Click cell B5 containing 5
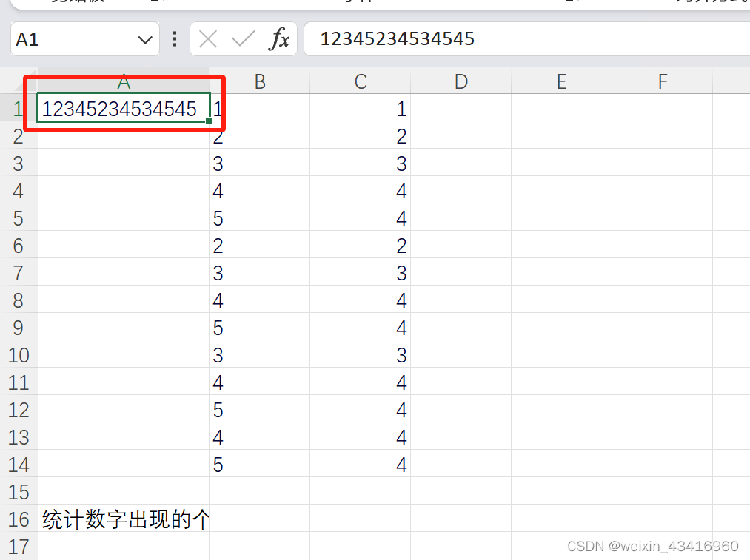Image resolution: width=750 pixels, height=560 pixels. [x=260, y=219]
